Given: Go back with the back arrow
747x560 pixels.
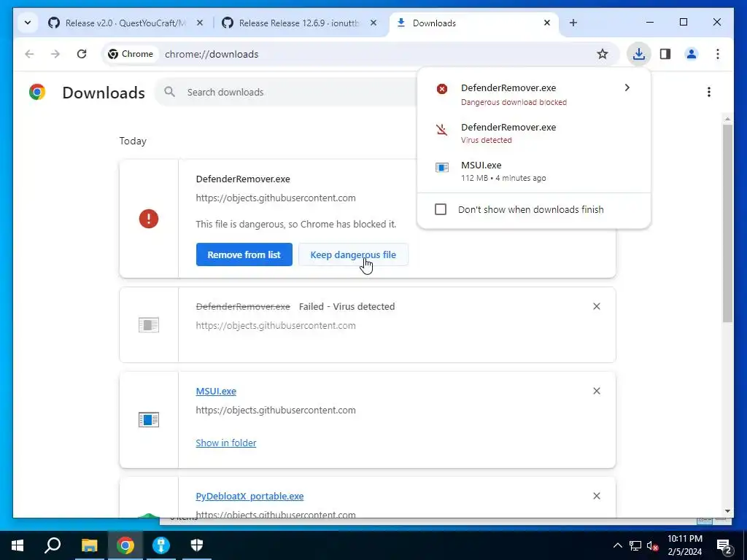Looking at the screenshot, I should pyautogui.click(x=29, y=54).
